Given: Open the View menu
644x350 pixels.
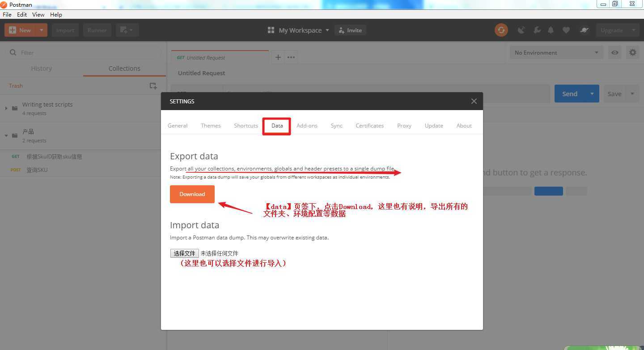Looking at the screenshot, I should (38, 14).
